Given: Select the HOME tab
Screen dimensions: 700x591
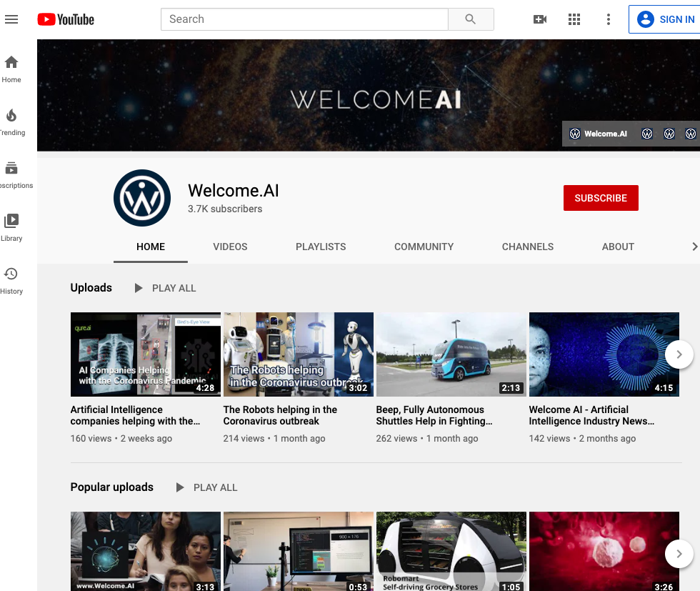Looking at the screenshot, I should coord(151,247).
